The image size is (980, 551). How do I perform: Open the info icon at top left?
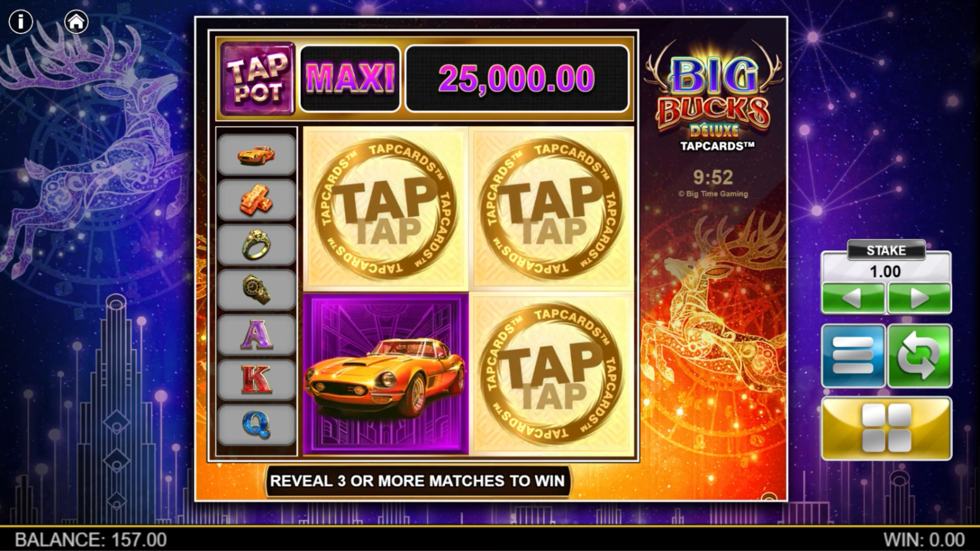point(21,22)
